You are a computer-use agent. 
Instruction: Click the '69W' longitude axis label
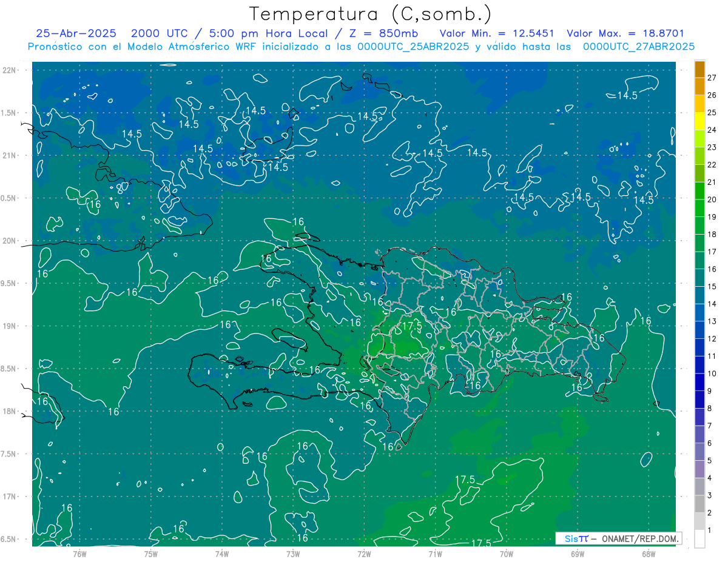coord(578,554)
